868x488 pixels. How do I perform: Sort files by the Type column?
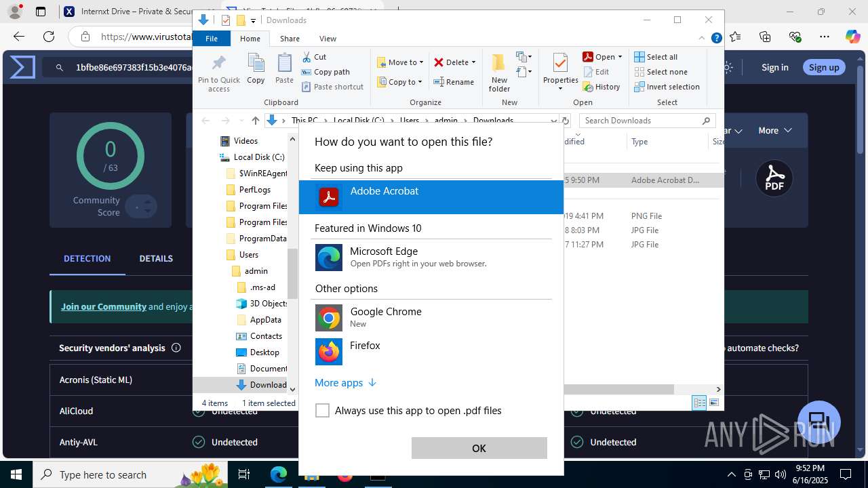tap(667, 142)
